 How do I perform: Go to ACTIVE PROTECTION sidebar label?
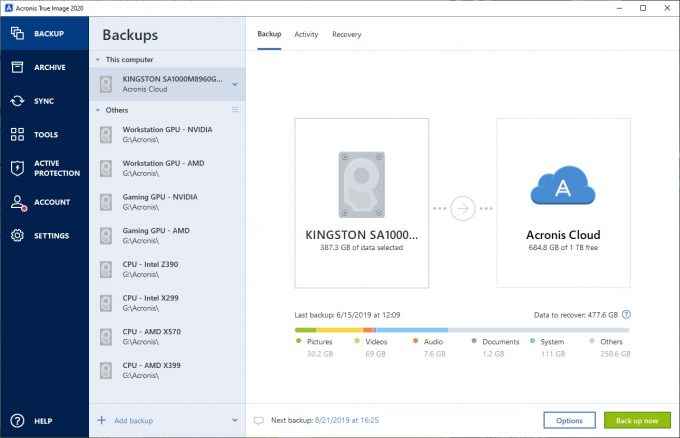pyautogui.click(x=57, y=168)
